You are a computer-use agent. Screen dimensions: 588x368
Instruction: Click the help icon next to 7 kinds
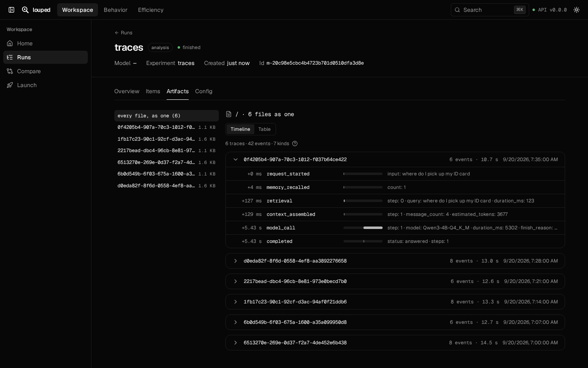pyautogui.click(x=295, y=144)
